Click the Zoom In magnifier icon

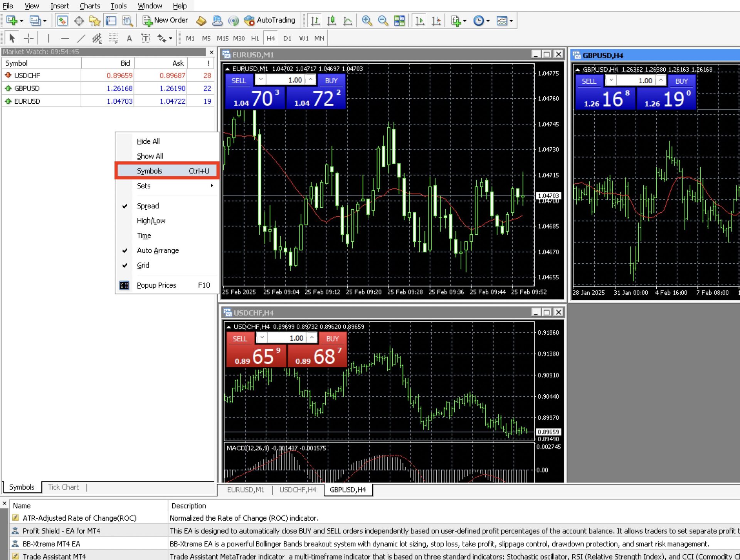(367, 20)
